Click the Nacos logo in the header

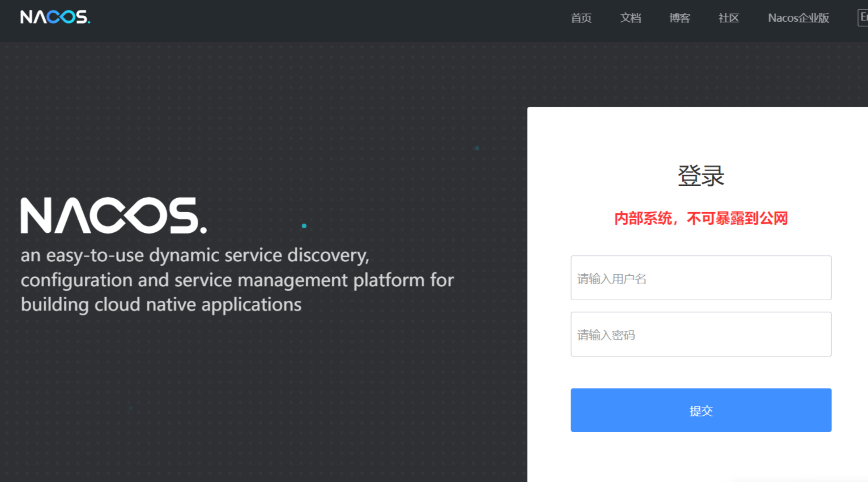(55, 17)
